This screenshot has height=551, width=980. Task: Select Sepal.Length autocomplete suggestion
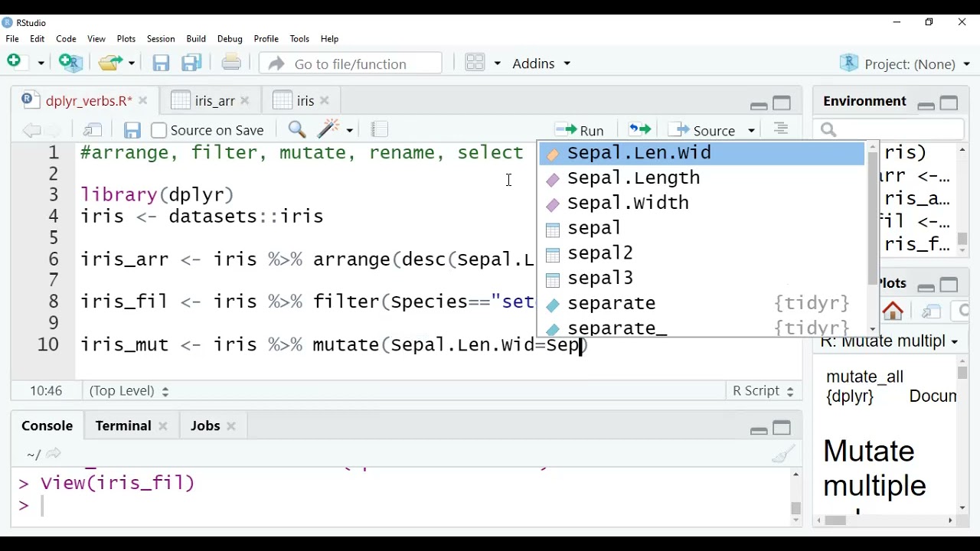pyautogui.click(x=701, y=178)
